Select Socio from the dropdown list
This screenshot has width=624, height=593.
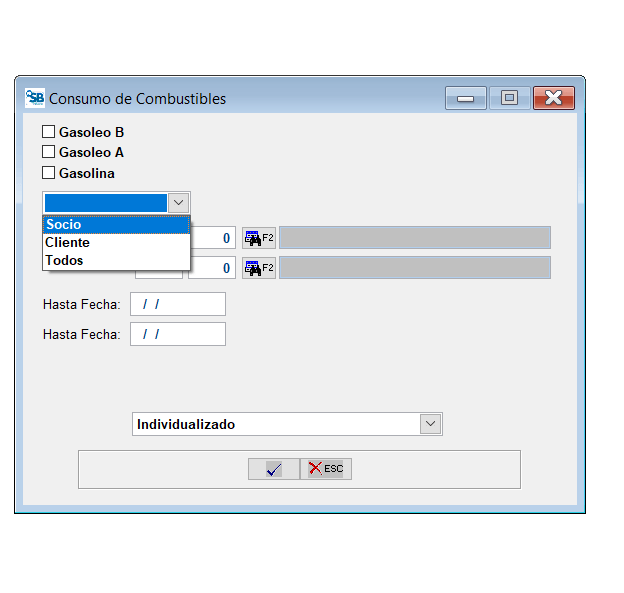tap(115, 225)
